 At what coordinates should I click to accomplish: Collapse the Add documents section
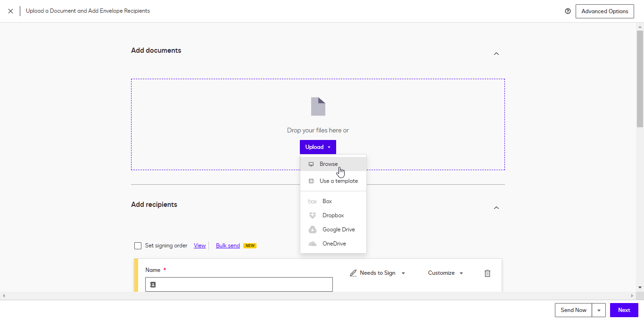pyautogui.click(x=496, y=54)
